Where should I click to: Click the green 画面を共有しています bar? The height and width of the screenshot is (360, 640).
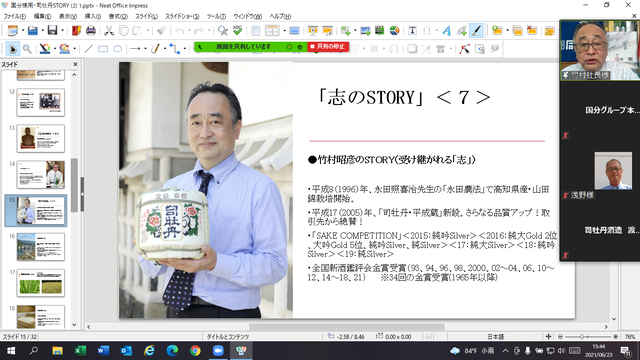(x=250, y=47)
